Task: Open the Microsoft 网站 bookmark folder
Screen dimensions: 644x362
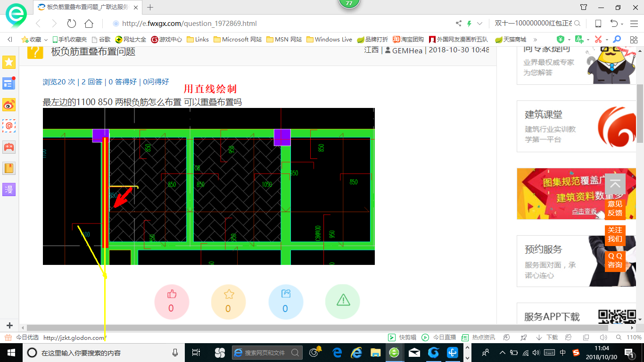Action: pyautogui.click(x=238, y=40)
